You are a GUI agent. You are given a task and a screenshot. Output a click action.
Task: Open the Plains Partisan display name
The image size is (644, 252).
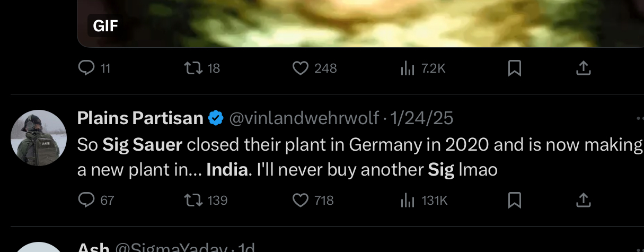point(140,118)
